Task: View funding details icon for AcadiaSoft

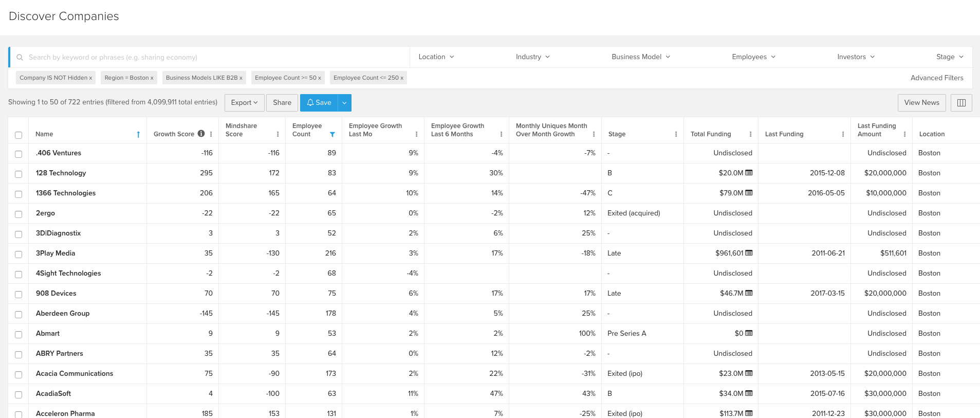Action: pyautogui.click(x=749, y=393)
